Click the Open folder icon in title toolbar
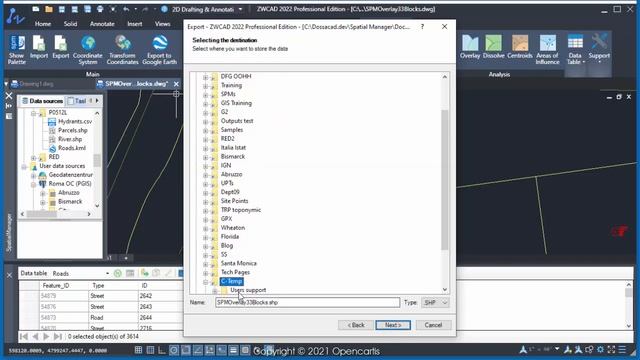Screen dimensions: 640x360 coord(49,9)
